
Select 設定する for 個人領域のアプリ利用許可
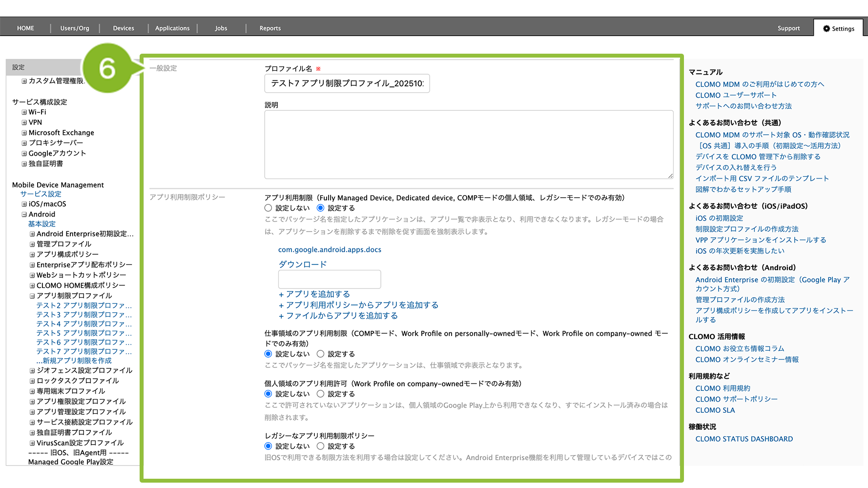[321, 394]
